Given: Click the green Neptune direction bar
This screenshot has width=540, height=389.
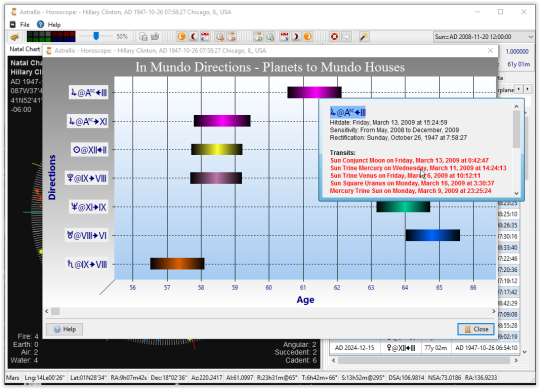Looking at the screenshot, I should [403, 207].
